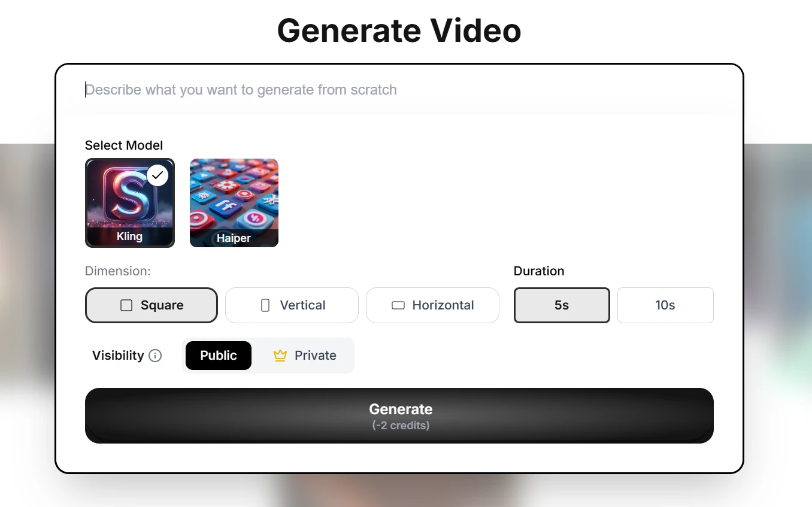Choose the Haiper model thumbnail
Viewport: 812px width, 507px height.
click(x=234, y=203)
